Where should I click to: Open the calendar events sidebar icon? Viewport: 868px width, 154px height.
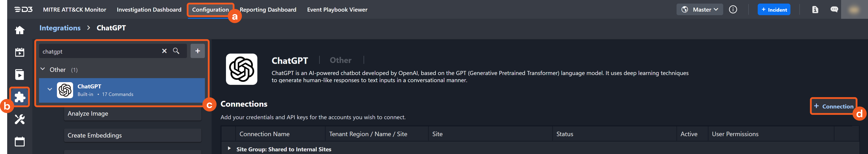click(20, 52)
